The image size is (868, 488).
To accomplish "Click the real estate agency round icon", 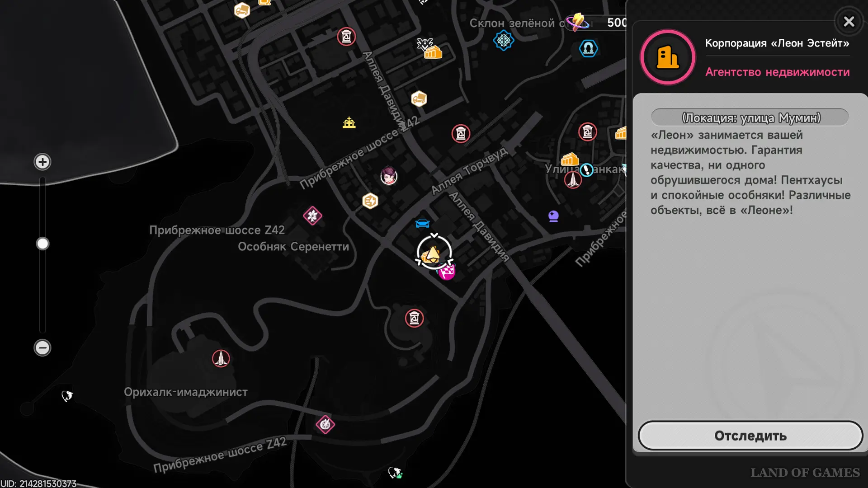I will (x=668, y=57).
